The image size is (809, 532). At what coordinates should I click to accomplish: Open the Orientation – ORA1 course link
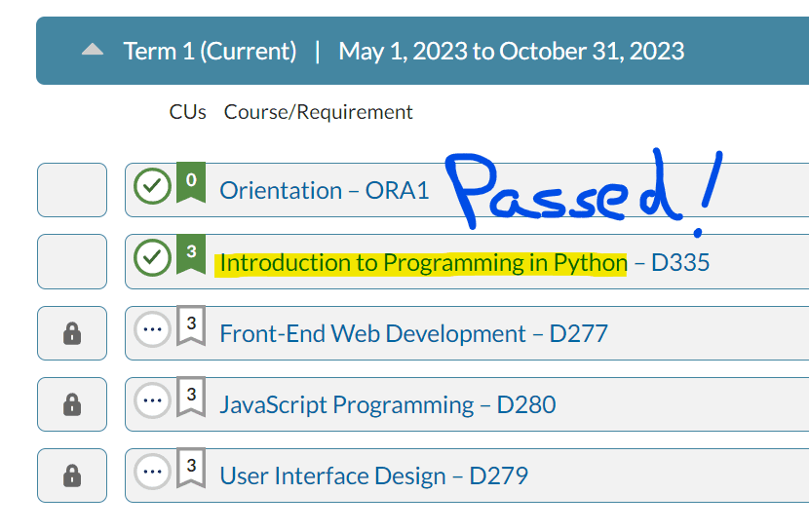pos(324,190)
